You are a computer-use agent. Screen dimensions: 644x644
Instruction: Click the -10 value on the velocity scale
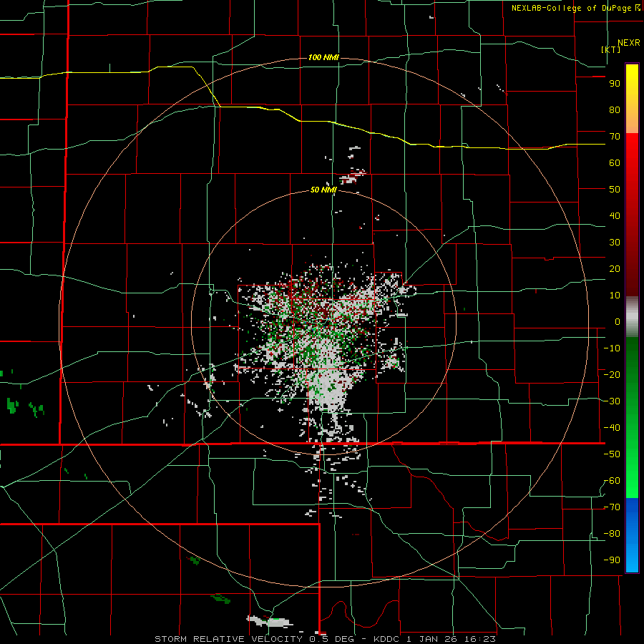pos(612,348)
